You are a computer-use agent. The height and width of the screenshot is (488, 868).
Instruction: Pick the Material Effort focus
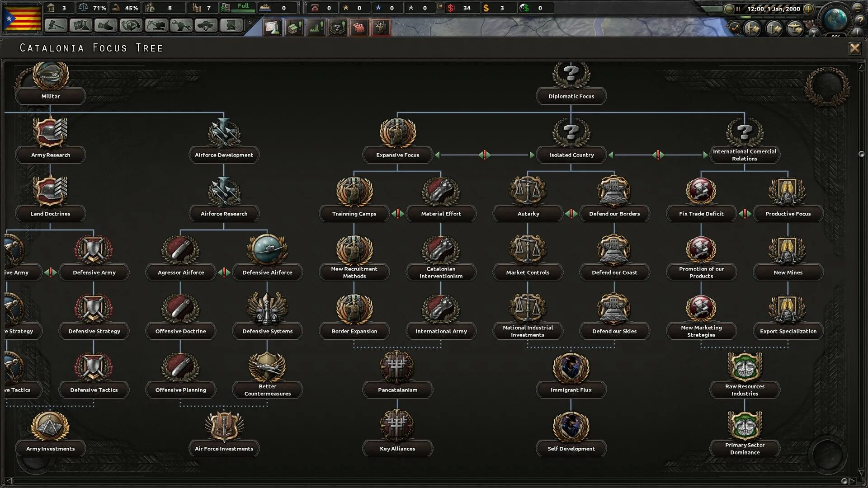coord(441,198)
